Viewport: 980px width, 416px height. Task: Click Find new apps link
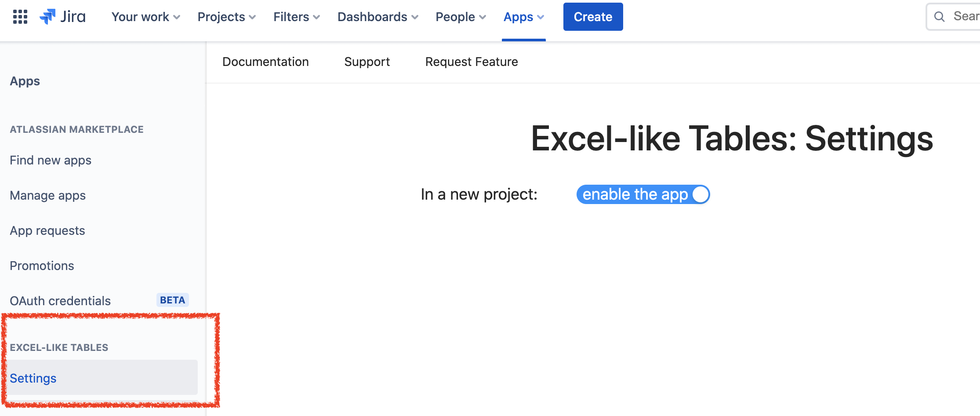(51, 160)
